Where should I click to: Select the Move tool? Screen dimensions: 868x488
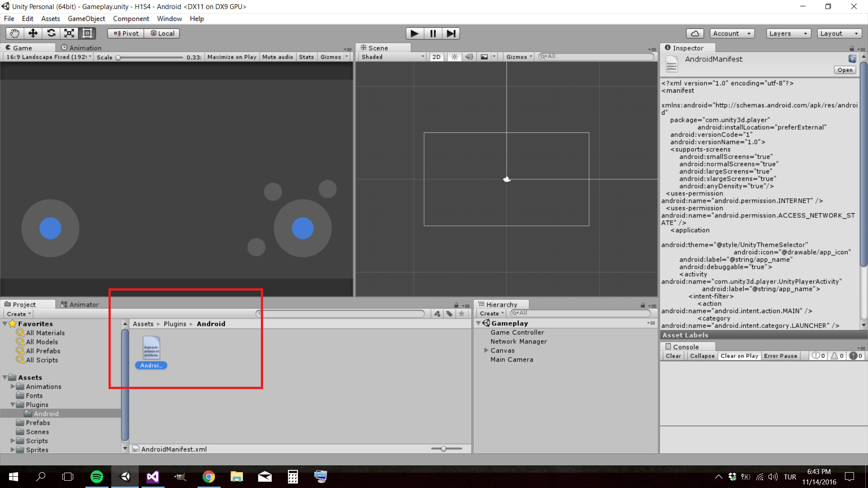point(33,33)
